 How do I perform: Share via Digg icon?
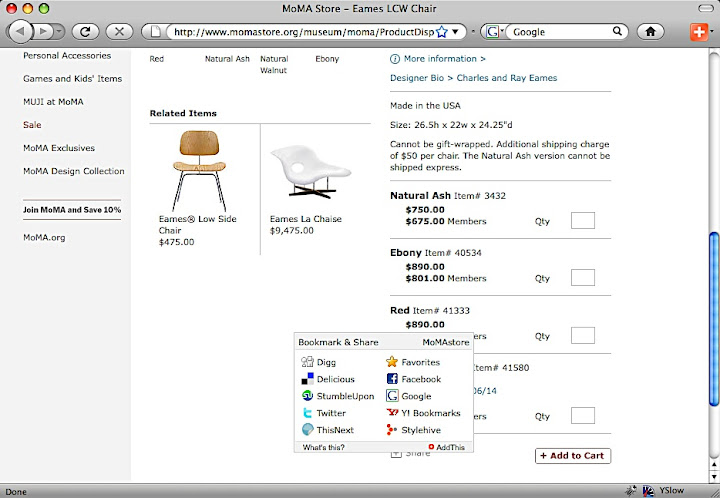click(307, 362)
